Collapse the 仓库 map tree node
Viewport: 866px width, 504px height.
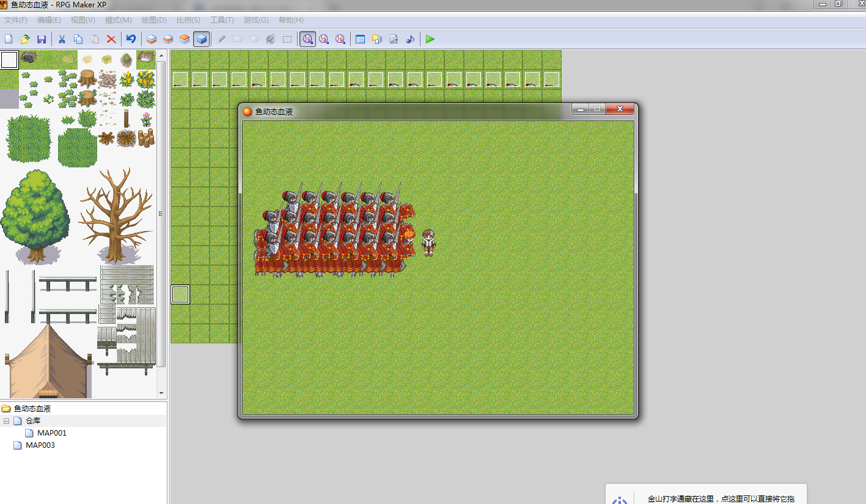(x=6, y=421)
